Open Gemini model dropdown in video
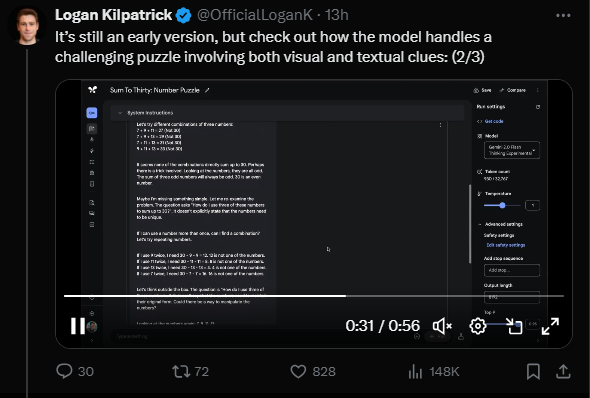Screen dimensions: 590x398 [x=512, y=150]
